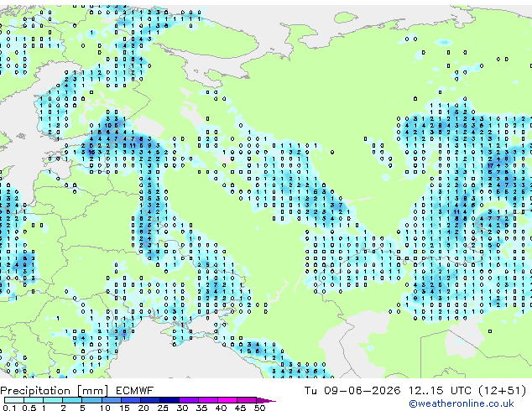Open the weatheronline.co.uk copyright link

[462, 403]
